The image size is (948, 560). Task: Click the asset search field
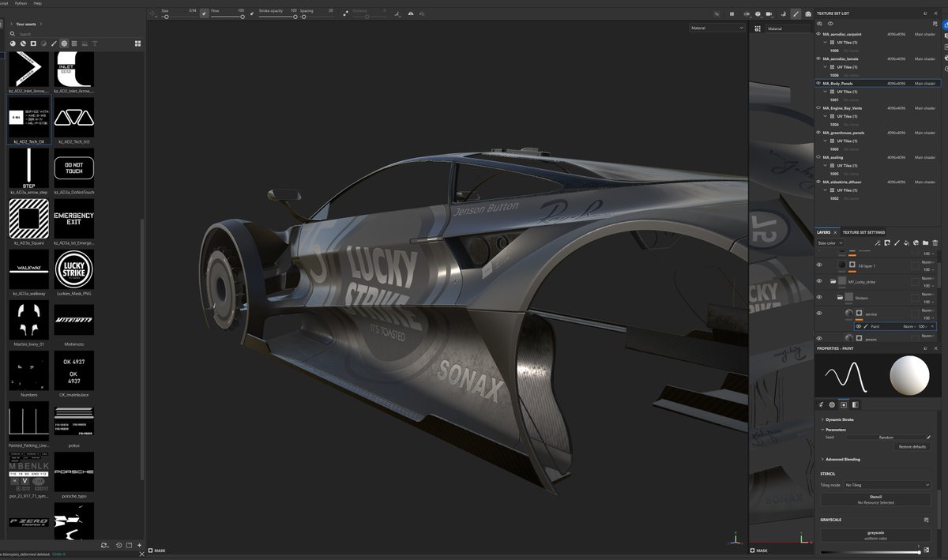click(75, 35)
